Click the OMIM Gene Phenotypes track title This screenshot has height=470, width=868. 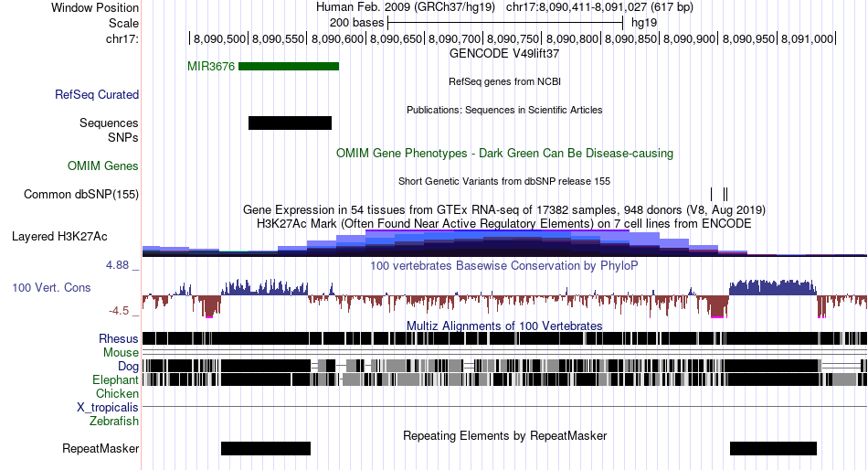[504, 153]
